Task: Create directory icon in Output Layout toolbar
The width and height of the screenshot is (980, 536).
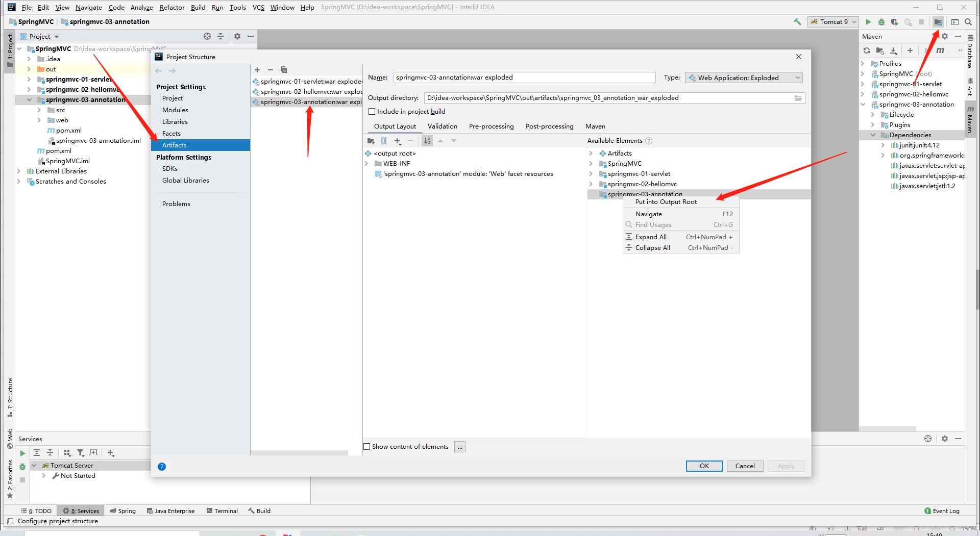Action: pyautogui.click(x=371, y=141)
